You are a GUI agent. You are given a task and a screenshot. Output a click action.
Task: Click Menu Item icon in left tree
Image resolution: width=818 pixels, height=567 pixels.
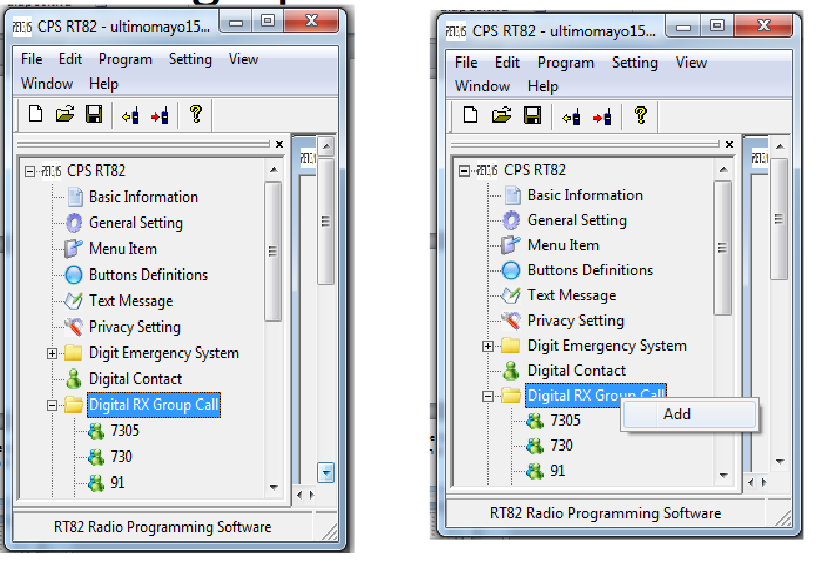pos(73,249)
